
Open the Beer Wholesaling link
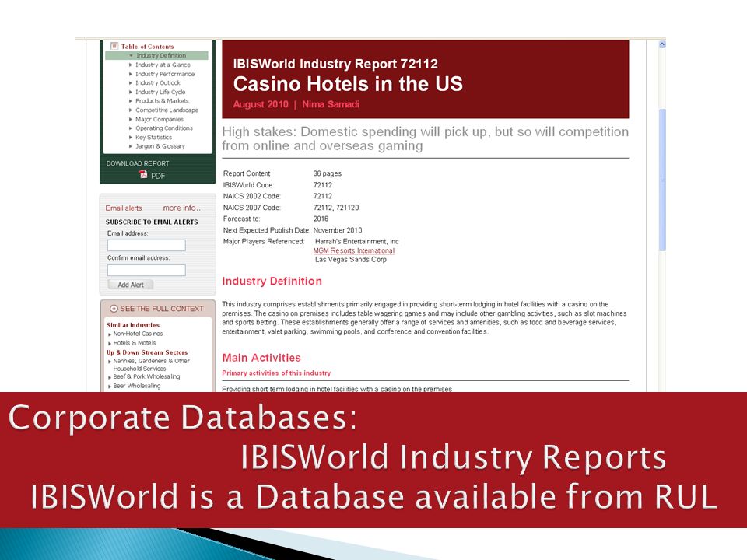137,386
